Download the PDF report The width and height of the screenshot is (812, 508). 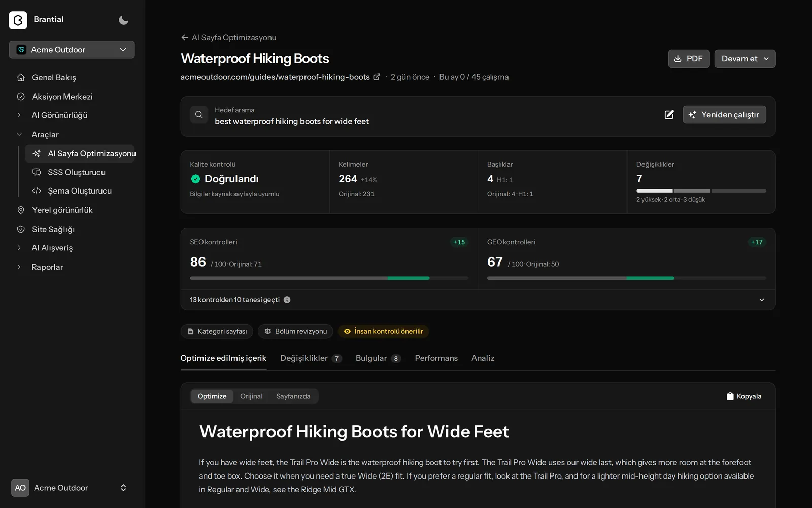tap(689, 59)
